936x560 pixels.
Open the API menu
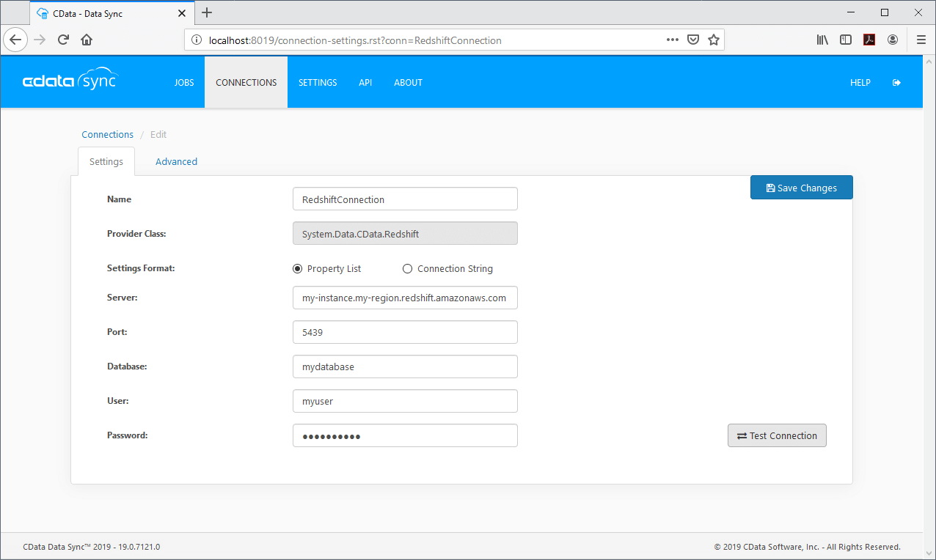[365, 83]
